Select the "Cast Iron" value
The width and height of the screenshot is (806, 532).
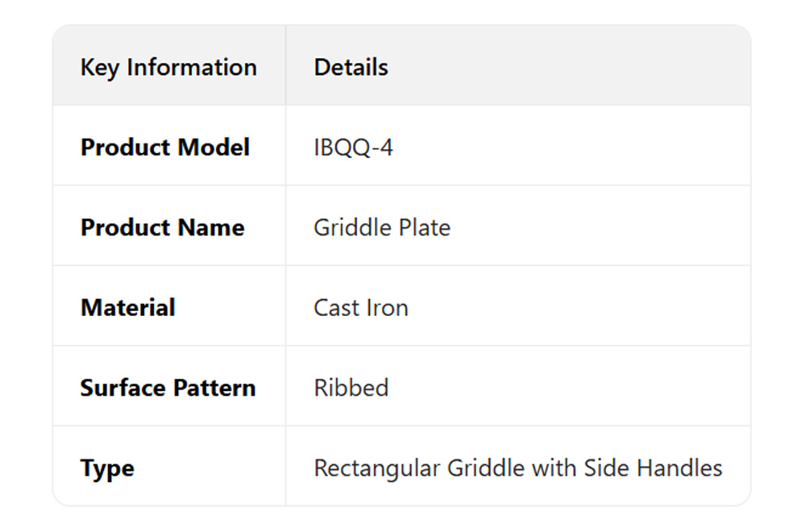pyautogui.click(x=361, y=307)
